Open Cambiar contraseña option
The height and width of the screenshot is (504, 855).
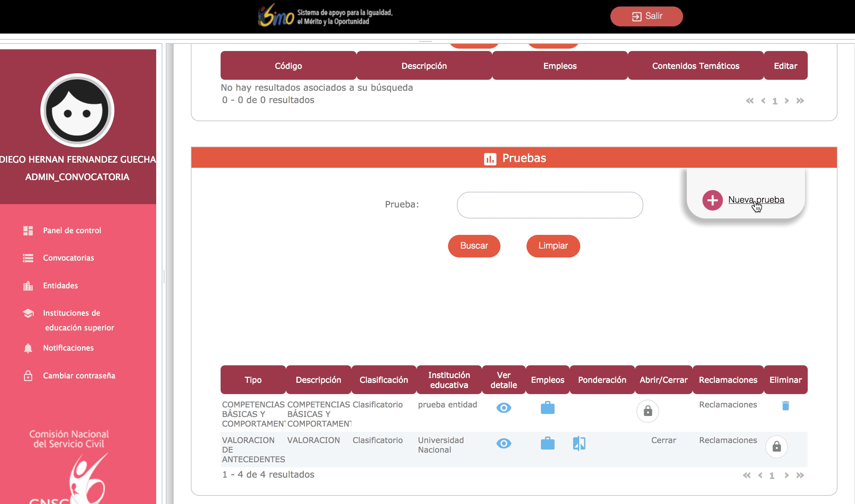79,376
